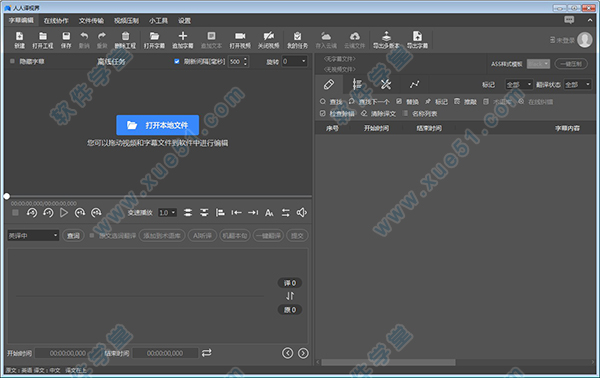Click the 关闭视频 crossed camera icon
The image size is (600, 378).
(x=269, y=36)
